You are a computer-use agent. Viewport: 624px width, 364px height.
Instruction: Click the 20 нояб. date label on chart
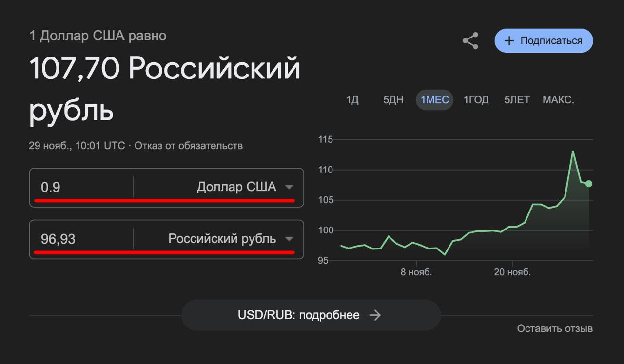pos(512,272)
